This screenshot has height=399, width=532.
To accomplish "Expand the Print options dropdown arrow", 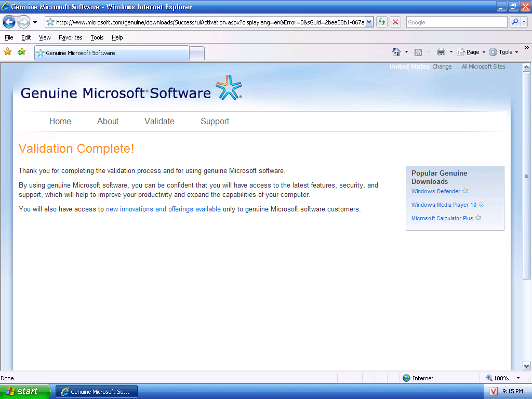I will tap(451, 52).
